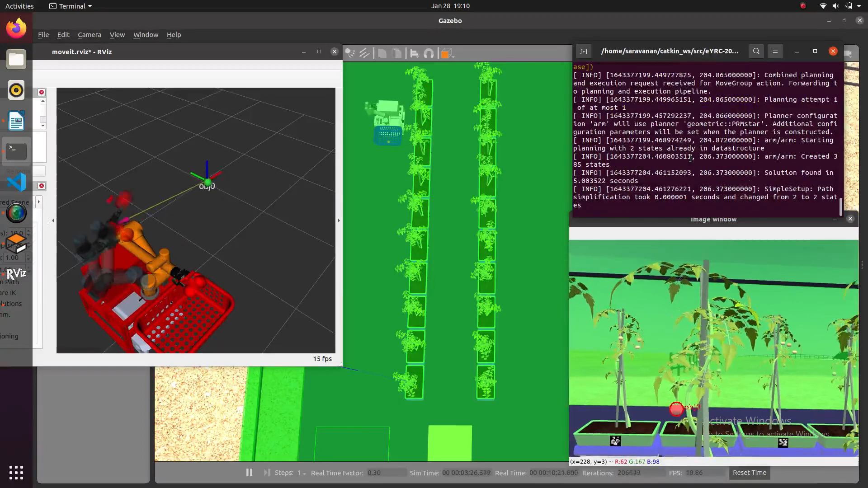Open Visual Studio Code from the dock

click(x=16, y=182)
